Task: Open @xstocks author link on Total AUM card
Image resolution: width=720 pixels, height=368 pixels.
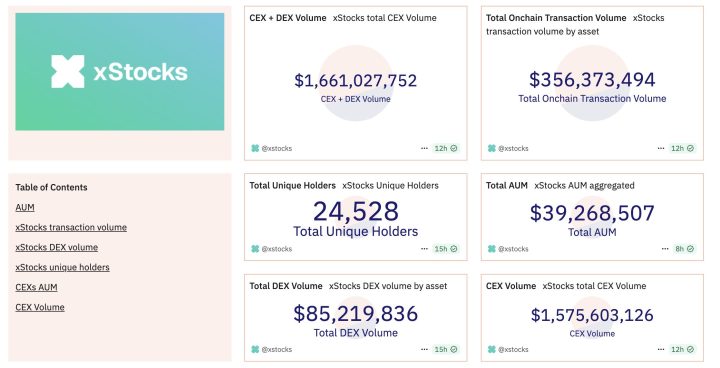Action: pos(513,249)
